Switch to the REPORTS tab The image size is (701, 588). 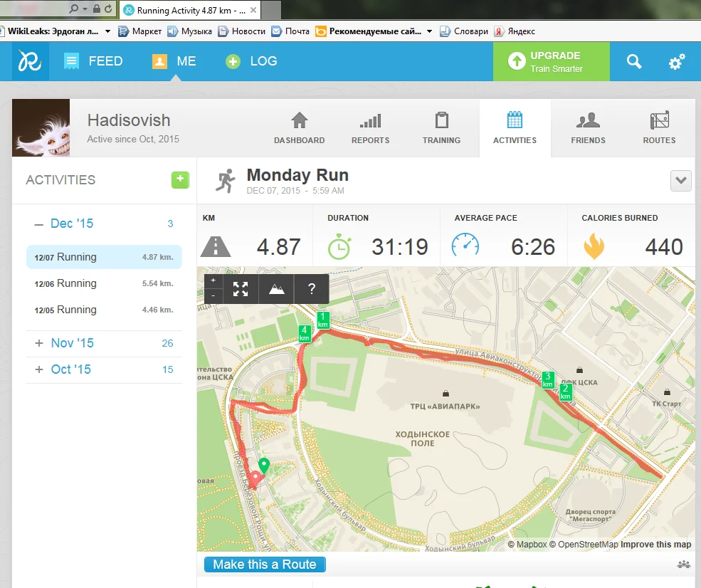[370, 128]
